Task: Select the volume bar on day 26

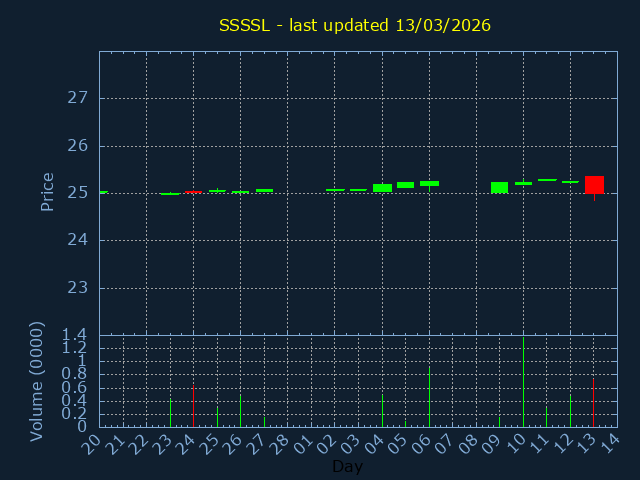Action: (240, 411)
